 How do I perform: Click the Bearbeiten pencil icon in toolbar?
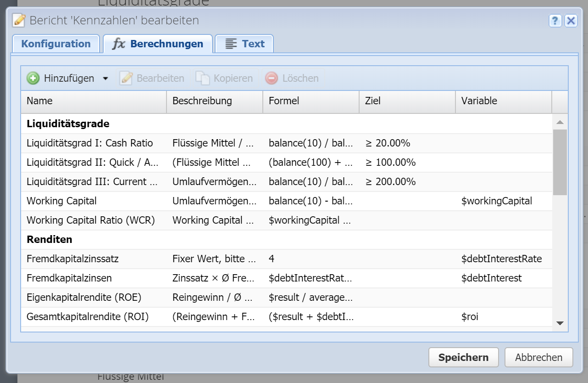tap(126, 79)
